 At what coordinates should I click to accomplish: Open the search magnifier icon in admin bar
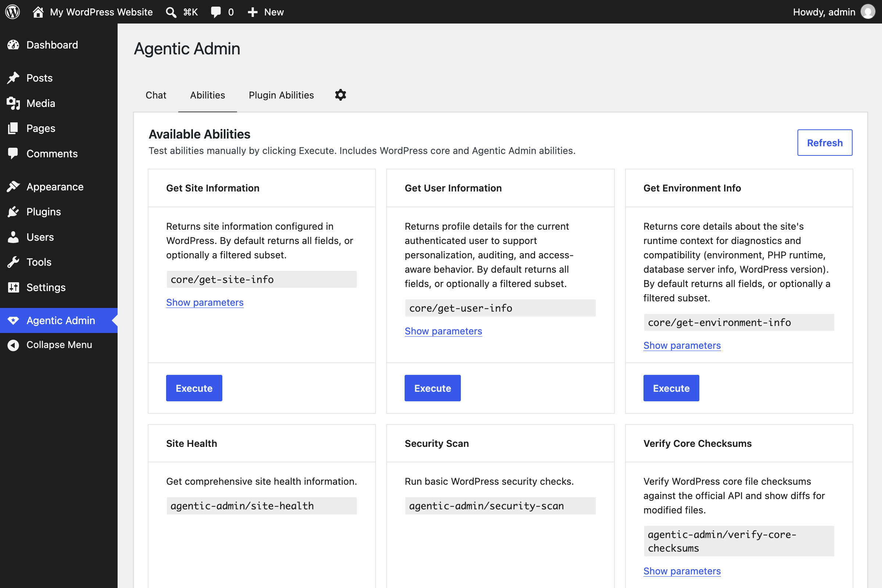(x=171, y=12)
